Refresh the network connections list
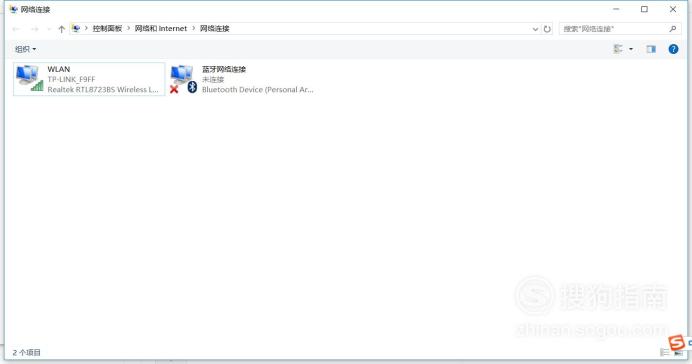Viewport: 692px width, 364px height. [547, 29]
